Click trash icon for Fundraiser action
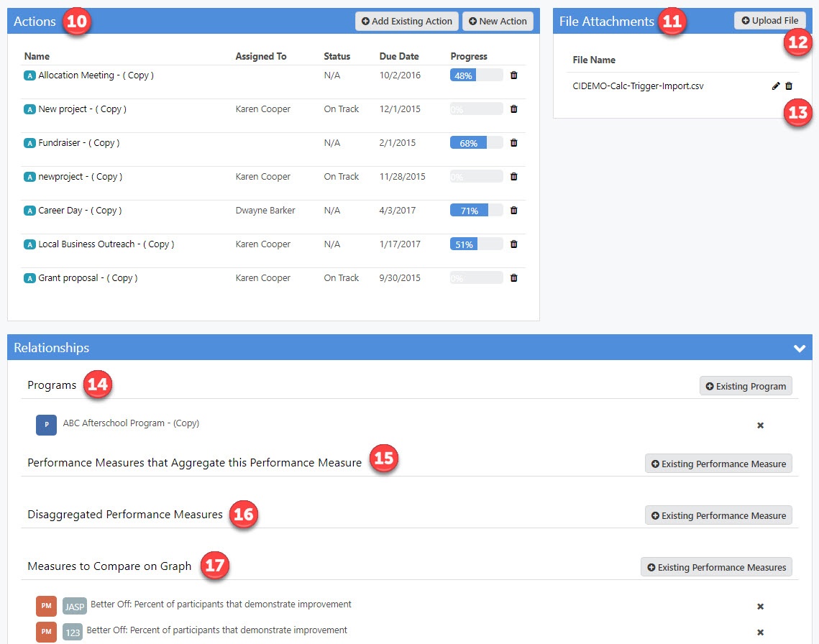The image size is (819, 644). [513, 143]
